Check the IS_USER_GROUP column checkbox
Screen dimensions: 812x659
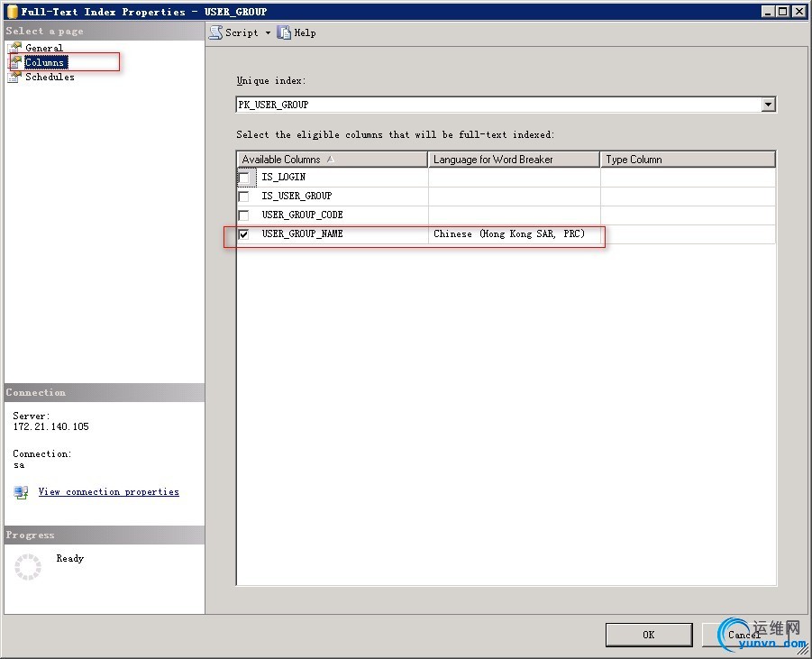(244, 197)
